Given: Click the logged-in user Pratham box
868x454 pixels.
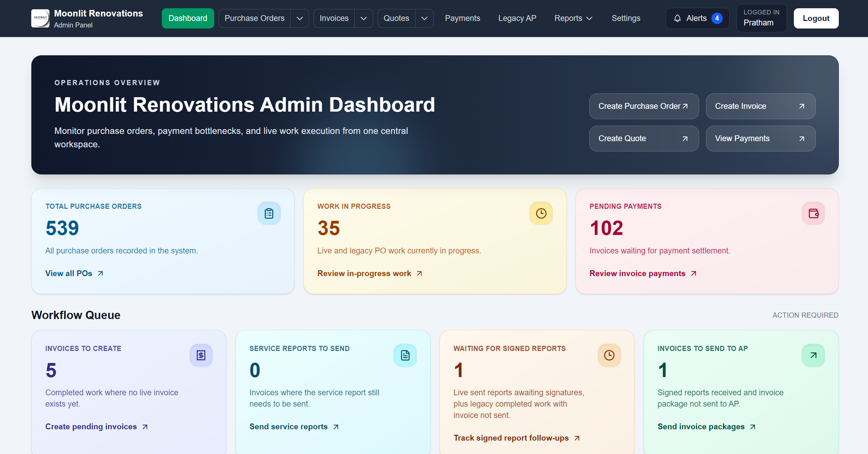Looking at the screenshot, I should point(761,18).
